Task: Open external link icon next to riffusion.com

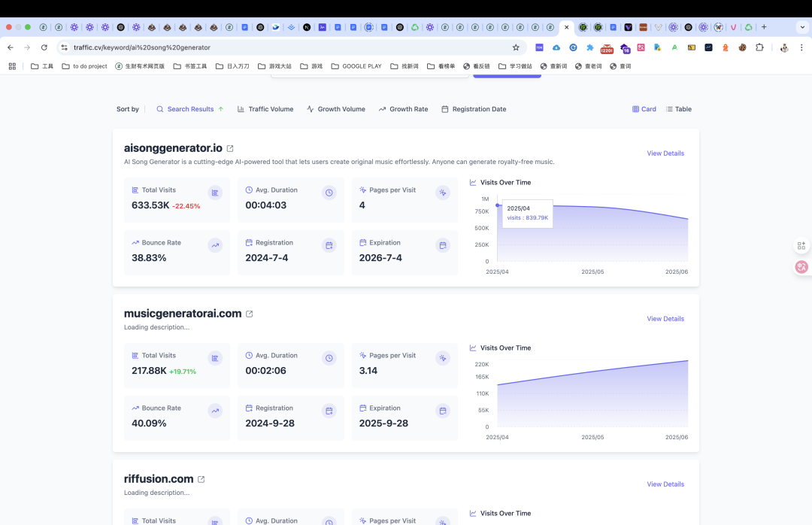Action: [x=201, y=479]
